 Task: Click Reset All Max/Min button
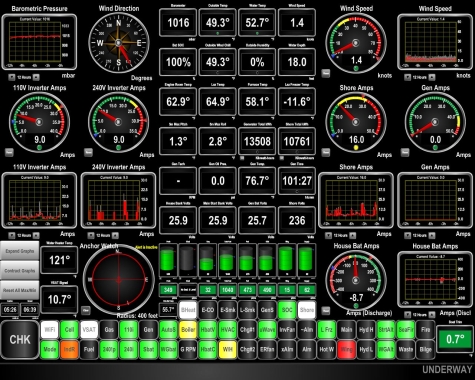click(20, 290)
